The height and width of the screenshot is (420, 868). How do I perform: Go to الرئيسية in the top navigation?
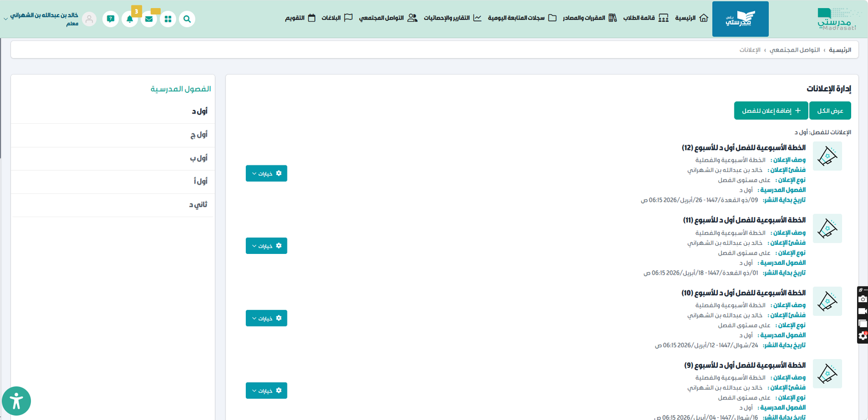coord(692,18)
